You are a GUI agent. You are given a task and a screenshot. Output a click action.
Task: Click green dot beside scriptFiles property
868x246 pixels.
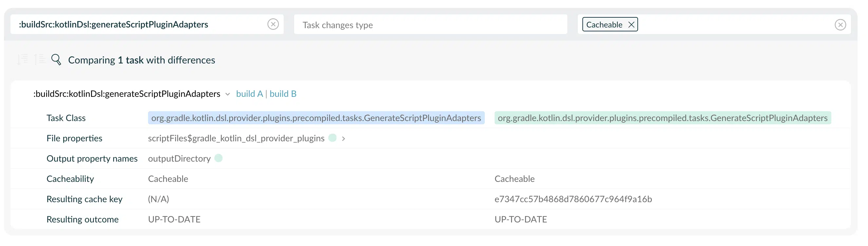pos(332,138)
